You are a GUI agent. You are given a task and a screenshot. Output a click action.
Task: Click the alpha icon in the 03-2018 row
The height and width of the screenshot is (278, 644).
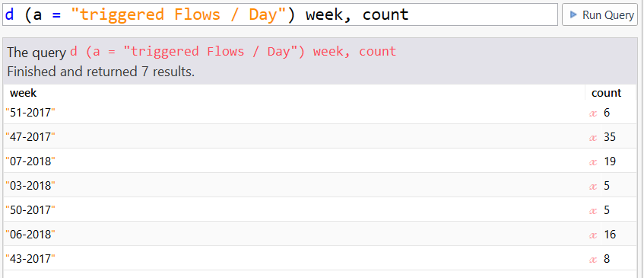(x=592, y=187)
